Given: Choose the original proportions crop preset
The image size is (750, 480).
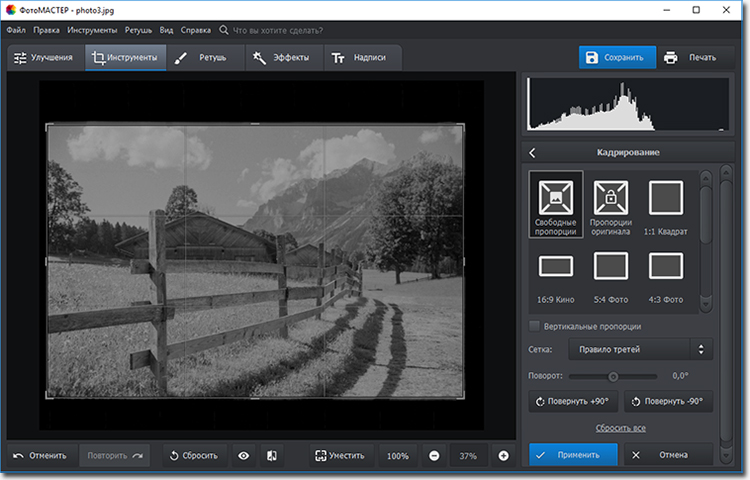Looking at the screenshot, I should [611, 198].
